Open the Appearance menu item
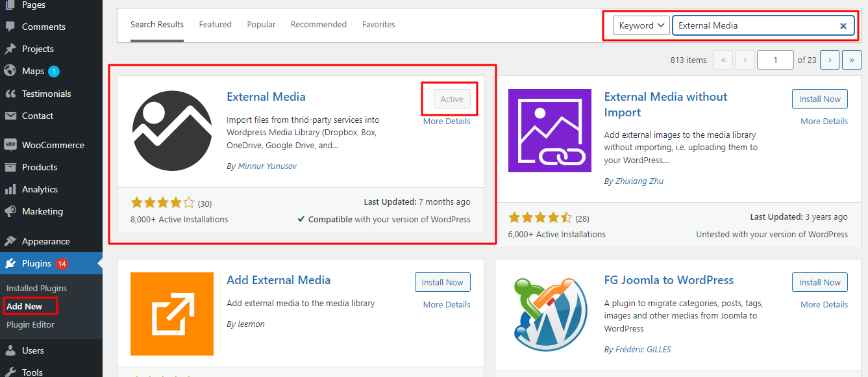Screen dimensions: 868x377 click(51, 241)
